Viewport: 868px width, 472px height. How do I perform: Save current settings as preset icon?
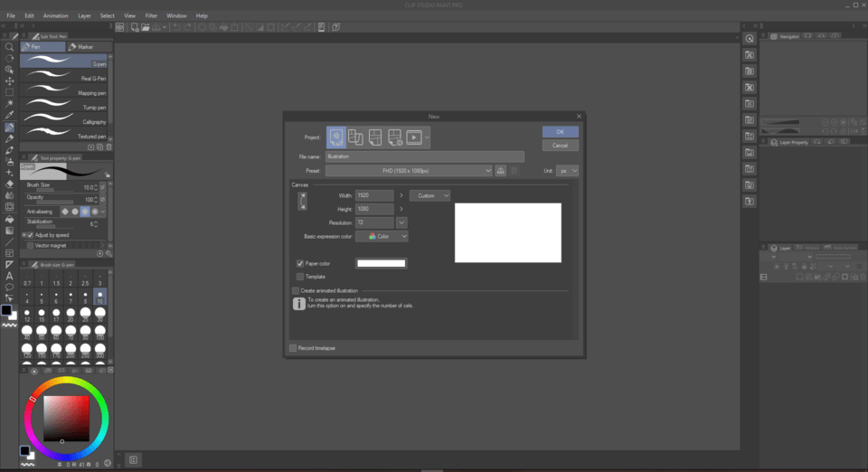[500, 170]
